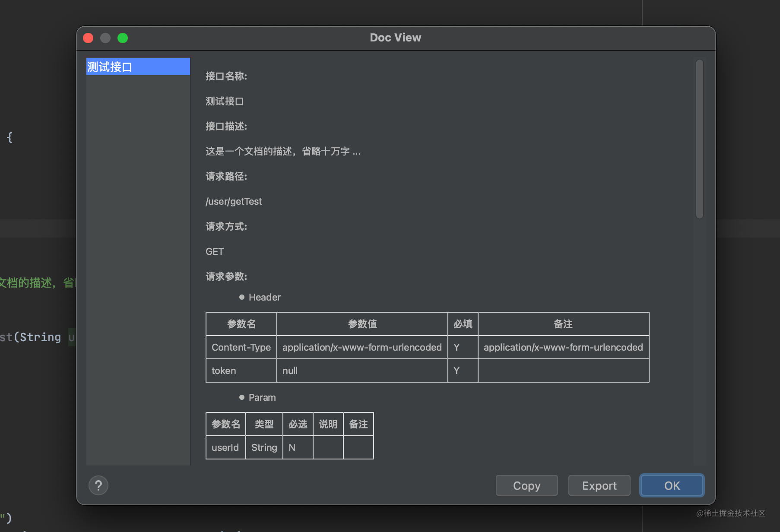Click the bullet icon beside Header

coord(242,297)
